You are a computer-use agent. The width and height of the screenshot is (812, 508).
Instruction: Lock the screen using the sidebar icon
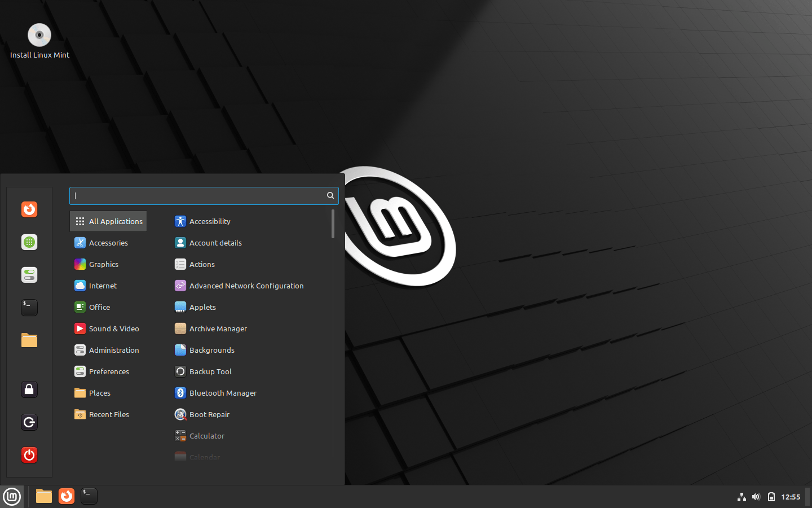[x=29, y=389]
